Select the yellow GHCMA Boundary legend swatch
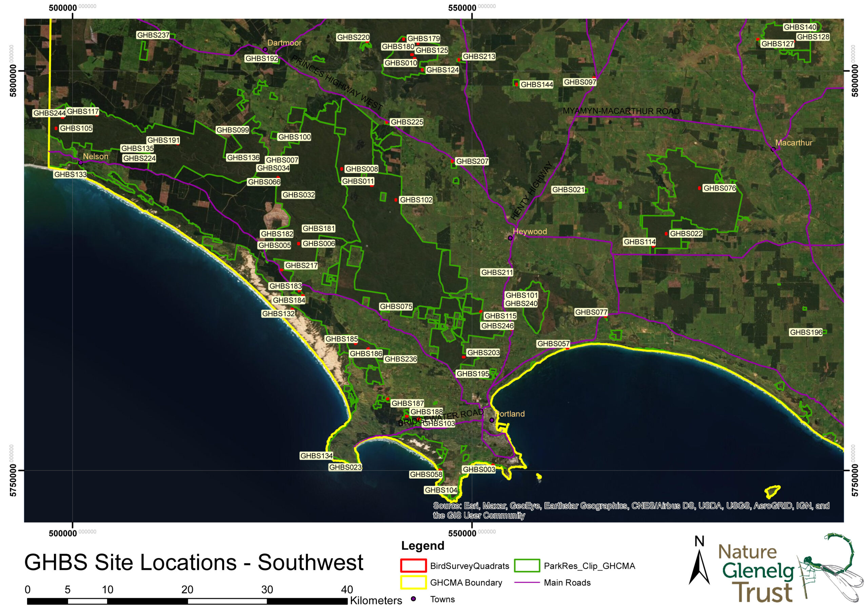This screenshot has width=868, height=610. click(x=413, y=583)
